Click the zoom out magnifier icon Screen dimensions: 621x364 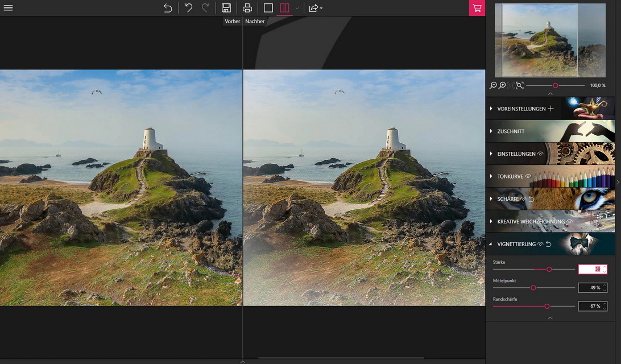[493, 85]
